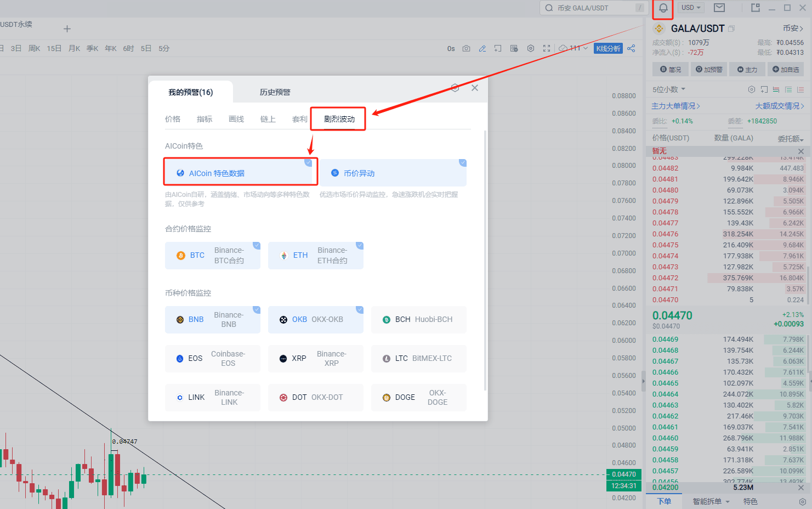
Task: Enable BCH Huobi-BCH price monitoring
Action: point(419,320)
